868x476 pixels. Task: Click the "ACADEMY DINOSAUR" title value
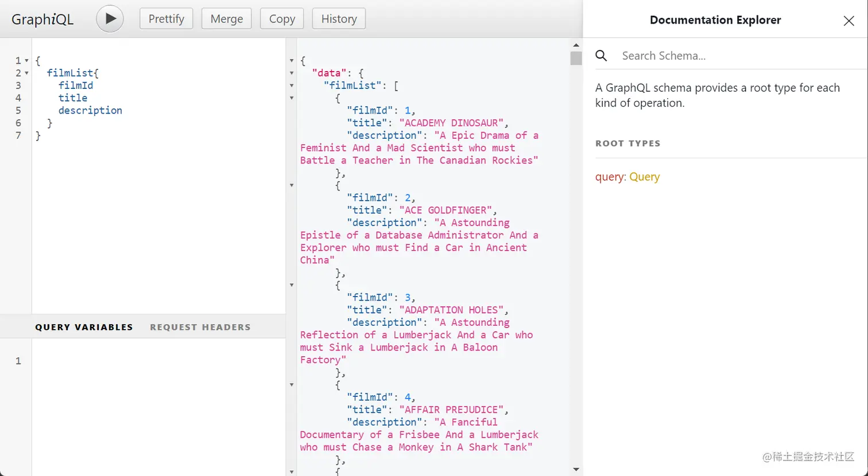[451, 123]
